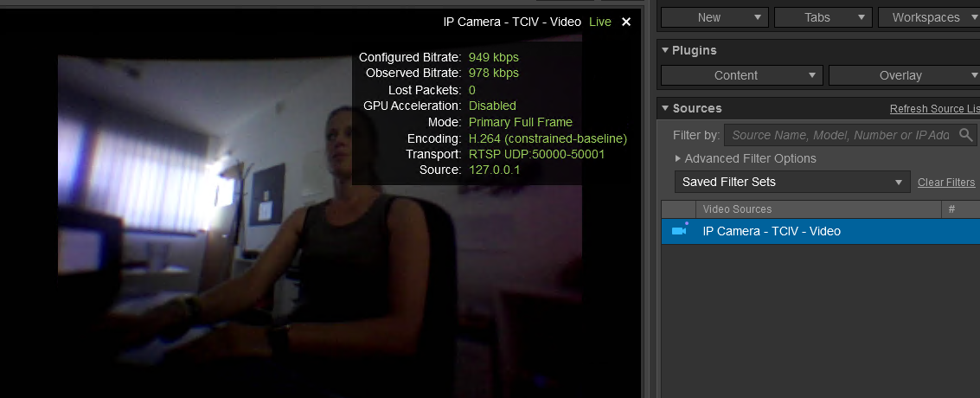Click the Observed Bitrate 978 kbps value
This screenshot has height=398, width=980.
click(494, 73)
